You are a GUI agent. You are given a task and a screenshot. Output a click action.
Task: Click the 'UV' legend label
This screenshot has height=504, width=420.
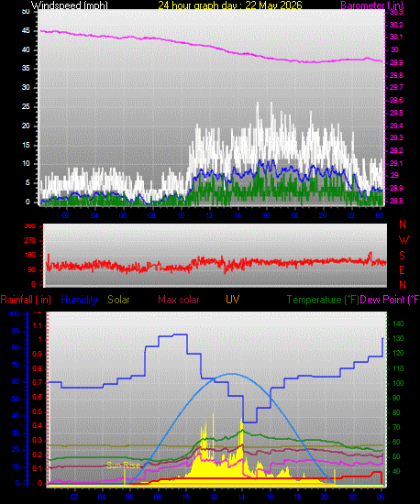233,300
